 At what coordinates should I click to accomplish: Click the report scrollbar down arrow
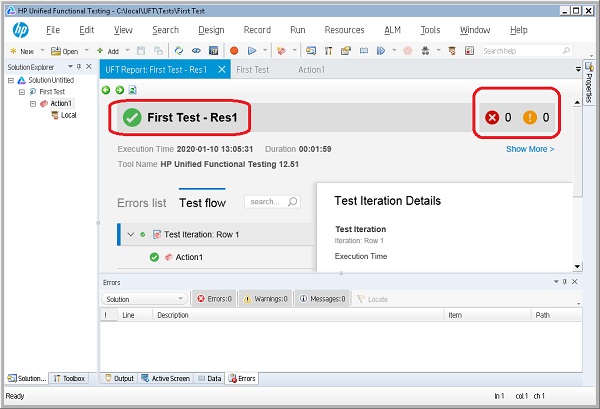pos(577,266)
